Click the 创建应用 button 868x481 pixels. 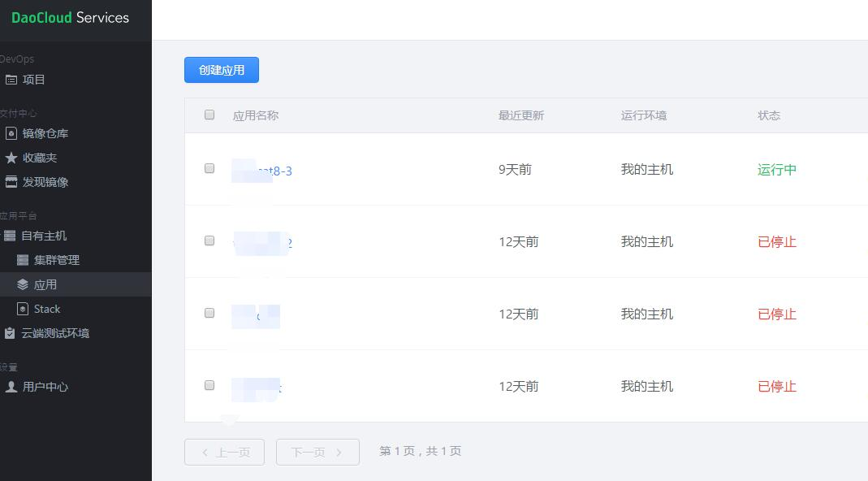click(222, 70)
